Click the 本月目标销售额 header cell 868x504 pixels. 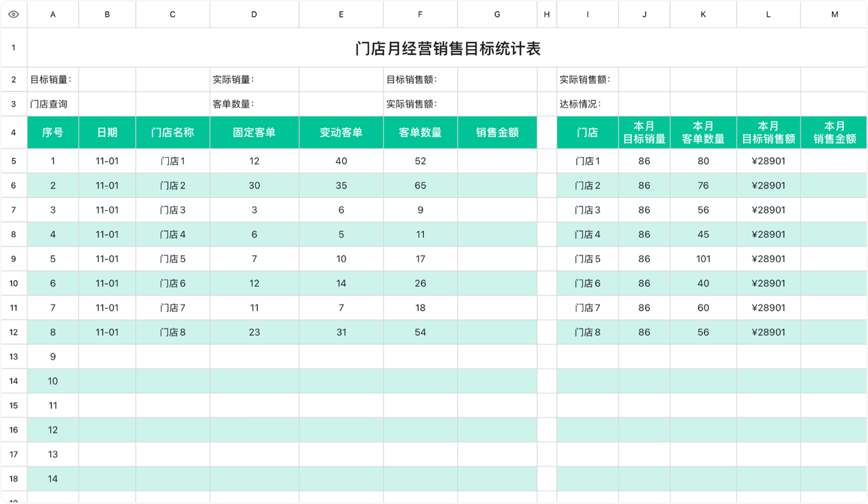[x=768, y=132]
